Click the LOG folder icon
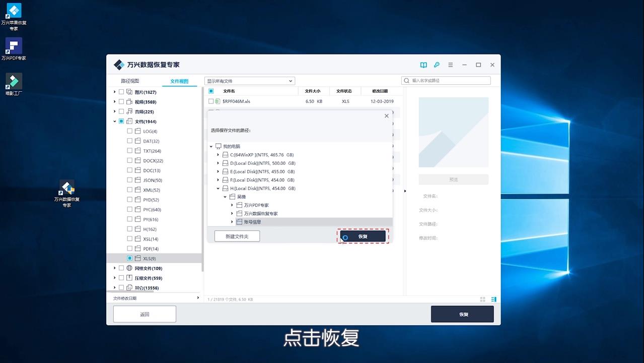 (138, 131)
